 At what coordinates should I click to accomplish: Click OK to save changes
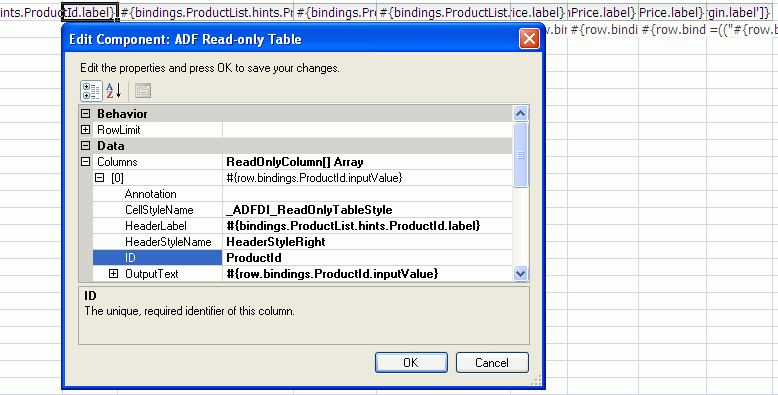coord(411,362)
